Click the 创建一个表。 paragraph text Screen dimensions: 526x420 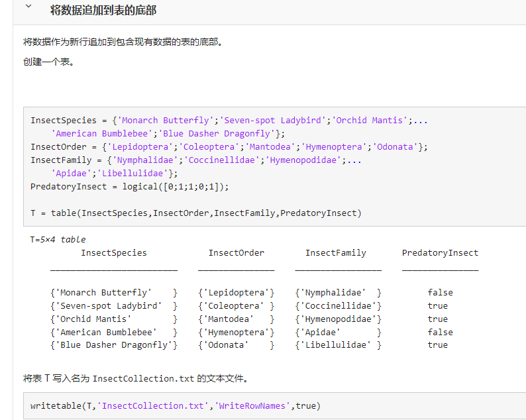[48, 62]
